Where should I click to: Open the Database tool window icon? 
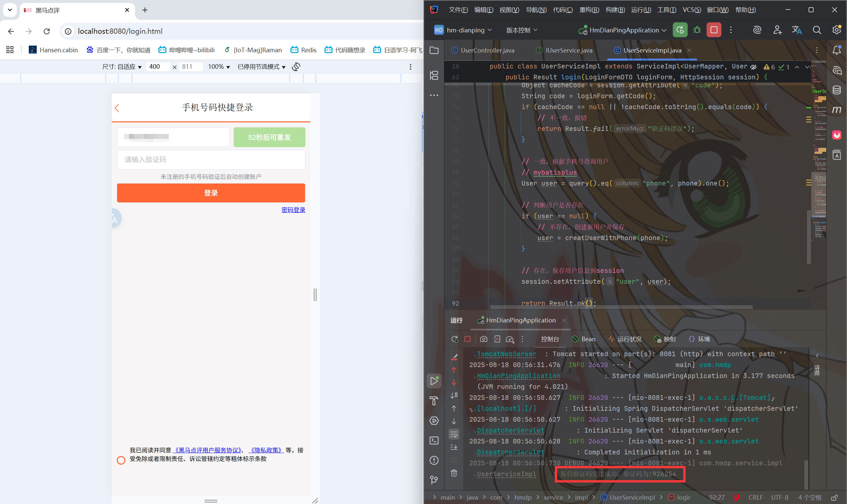pyautogui.click(x=836, y=90)
